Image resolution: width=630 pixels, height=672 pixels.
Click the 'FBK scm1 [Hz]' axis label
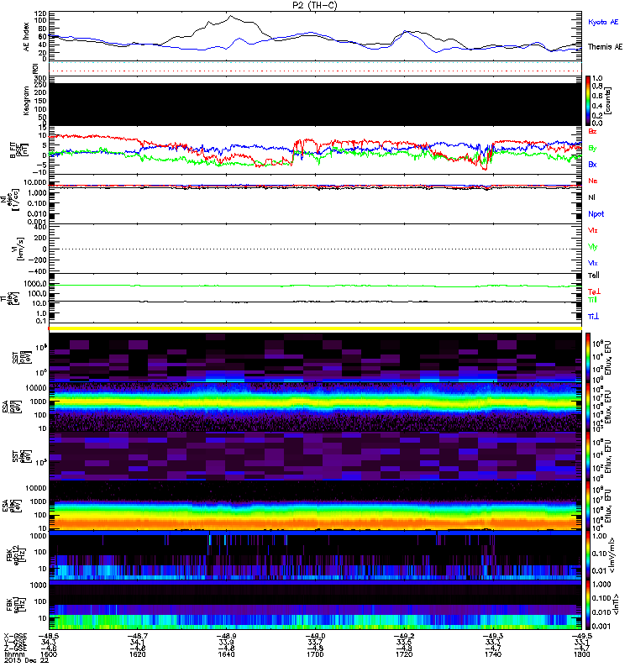click(x=17, y=605)
